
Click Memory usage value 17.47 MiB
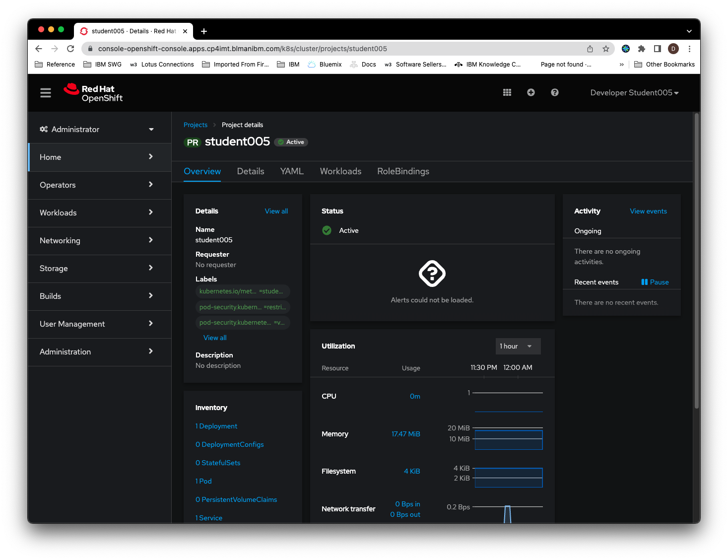click(406, 434)
